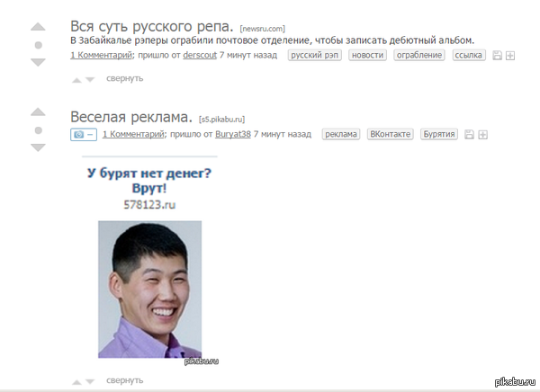This screenshot has height=392, width=540.
Task: Collapse the 'Веселая реклама' post with свернуть
Action: 125,380
